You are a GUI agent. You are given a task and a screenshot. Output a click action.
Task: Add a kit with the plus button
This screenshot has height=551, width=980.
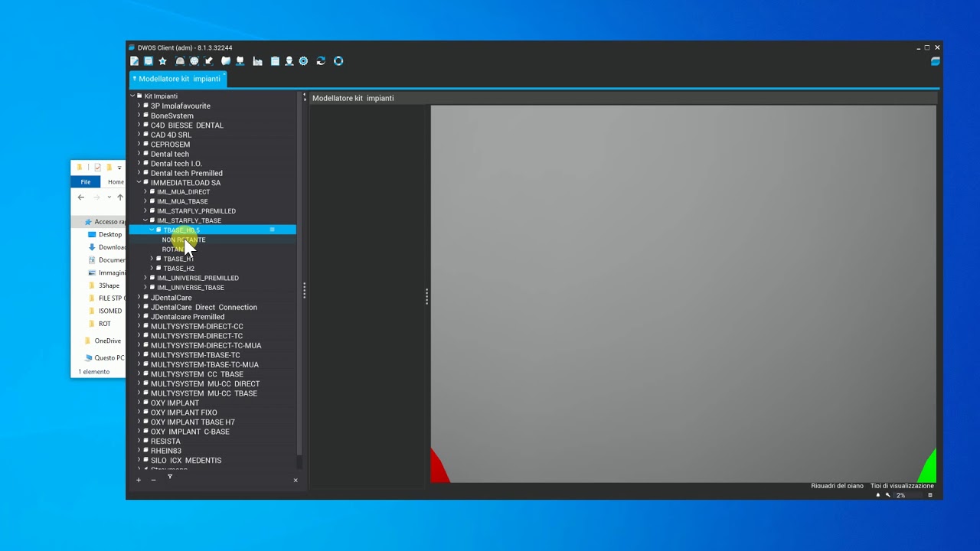[139, 480]
